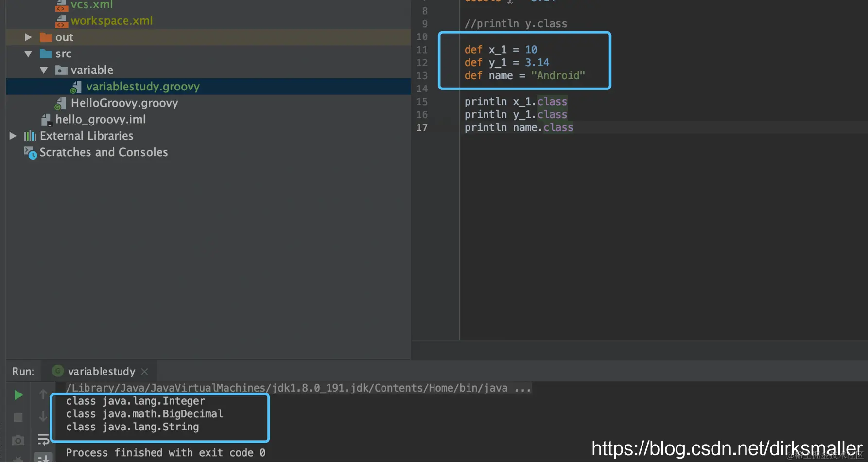Image resolution: width=868 pixels, height=464 pixels.
Task: Select Scratches and Consoles row
Action: click(x=104, y=152)
